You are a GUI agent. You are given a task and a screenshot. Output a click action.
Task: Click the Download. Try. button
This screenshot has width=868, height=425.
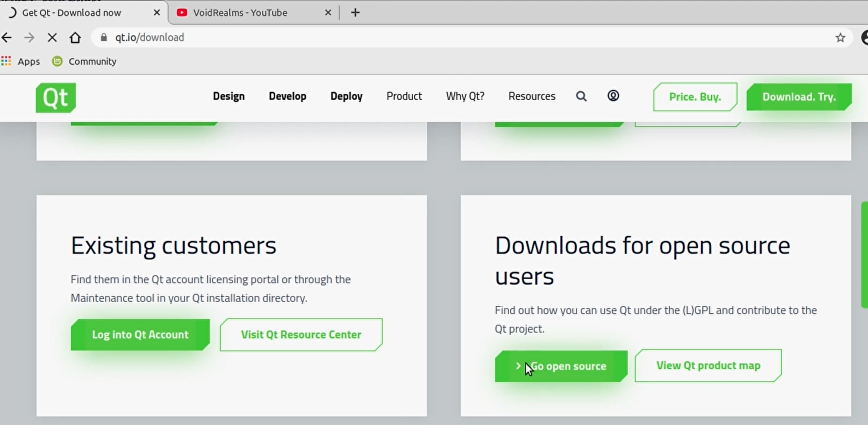point(799,97)
